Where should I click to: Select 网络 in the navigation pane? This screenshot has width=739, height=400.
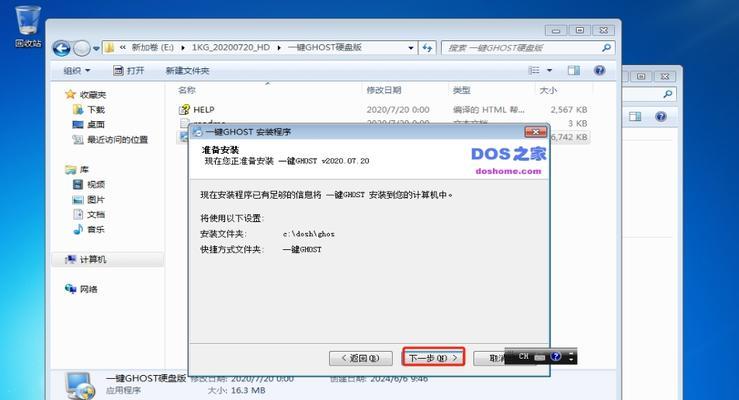coord(82,289)
